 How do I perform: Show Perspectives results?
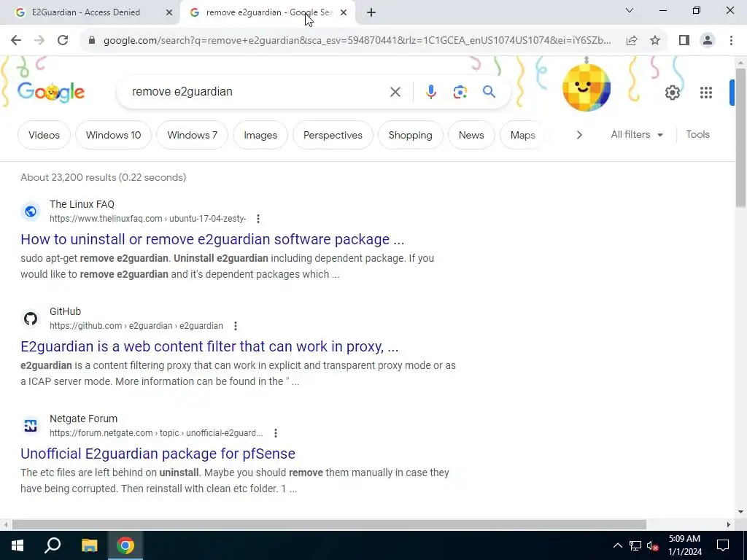click(x=333, y=135)
